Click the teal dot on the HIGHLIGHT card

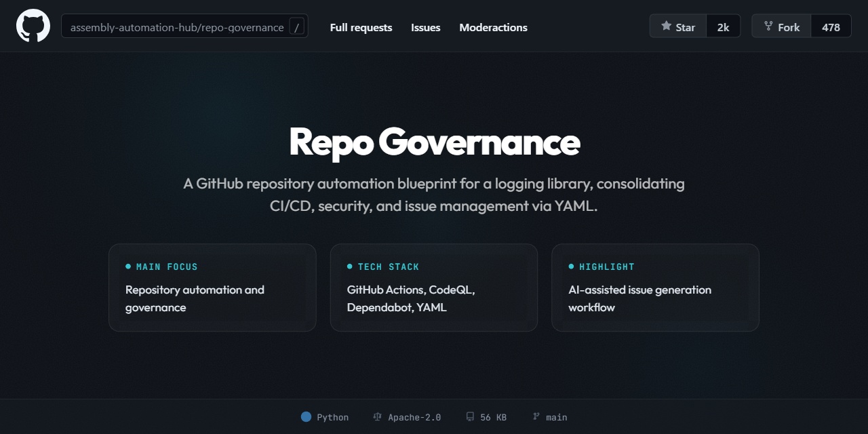[x=572, y=267]
